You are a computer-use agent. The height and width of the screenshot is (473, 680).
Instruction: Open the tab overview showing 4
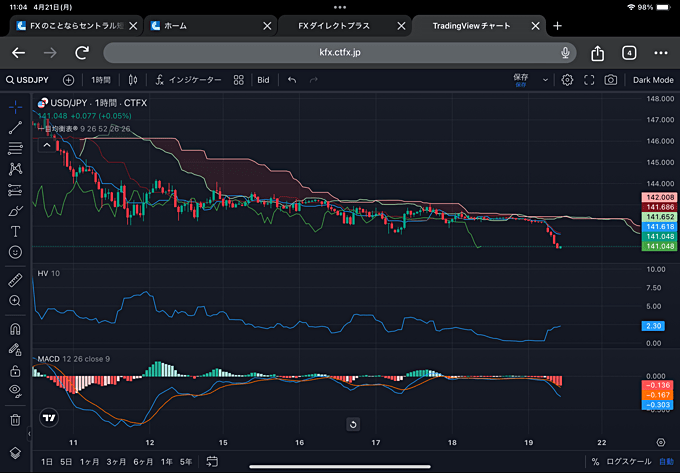pyautogui.click(x=629, y=53)
